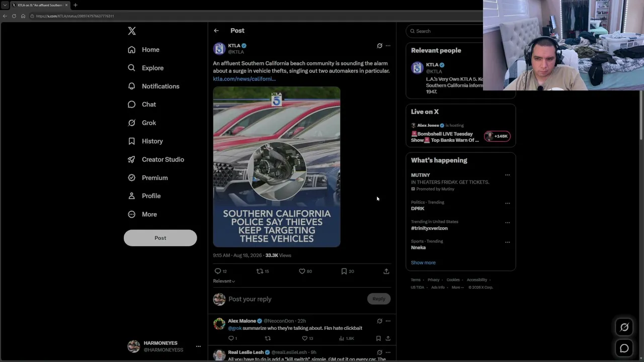This screenshot has height=362, width=644.
Task: Open Grok from the left sidebar
Action: [142, 123]
